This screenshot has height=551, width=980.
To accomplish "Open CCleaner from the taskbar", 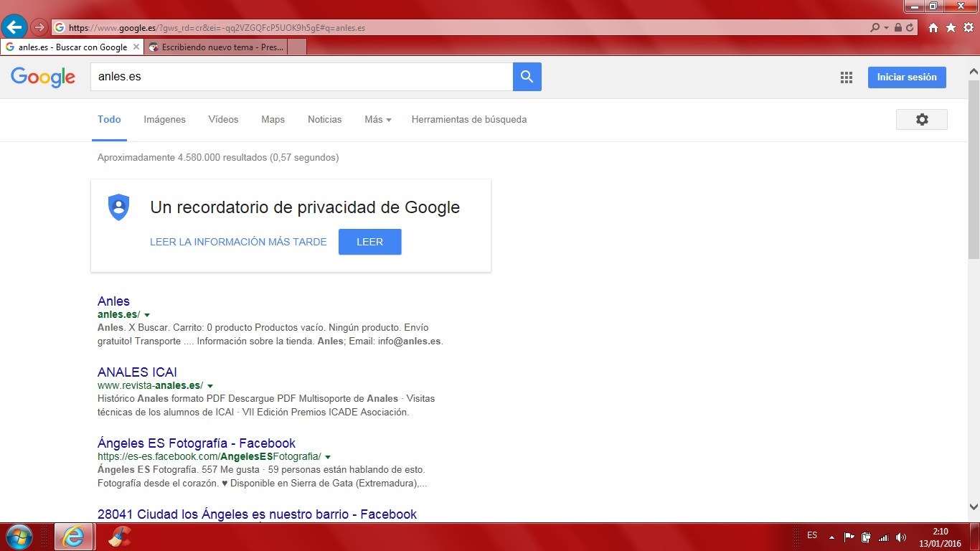I will 120,537.
